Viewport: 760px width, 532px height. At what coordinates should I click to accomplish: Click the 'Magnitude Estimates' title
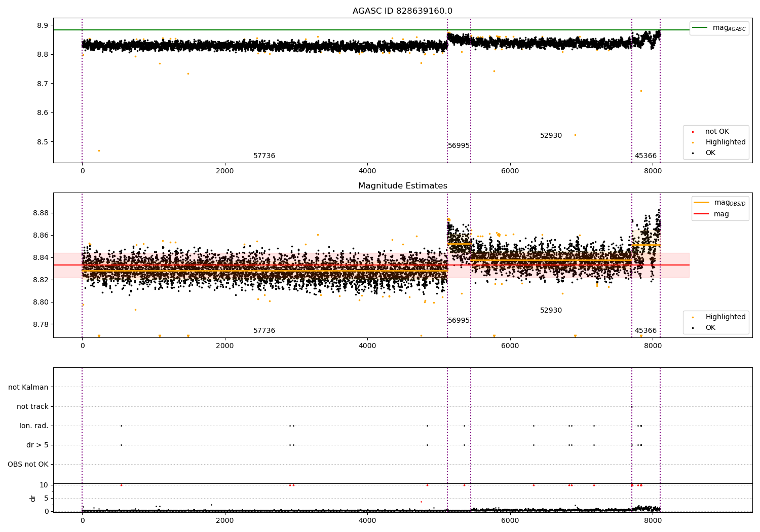[x=402, y=186]
